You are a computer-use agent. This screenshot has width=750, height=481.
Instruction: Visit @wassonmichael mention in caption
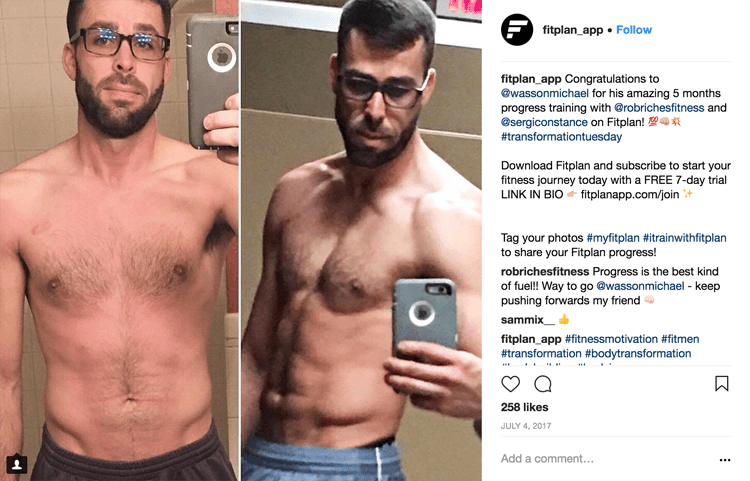545,93
